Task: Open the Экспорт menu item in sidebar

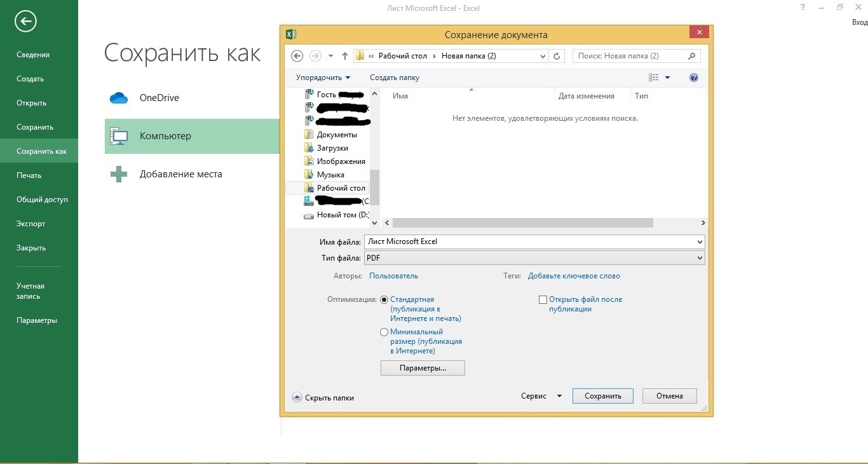Action: 31,224
